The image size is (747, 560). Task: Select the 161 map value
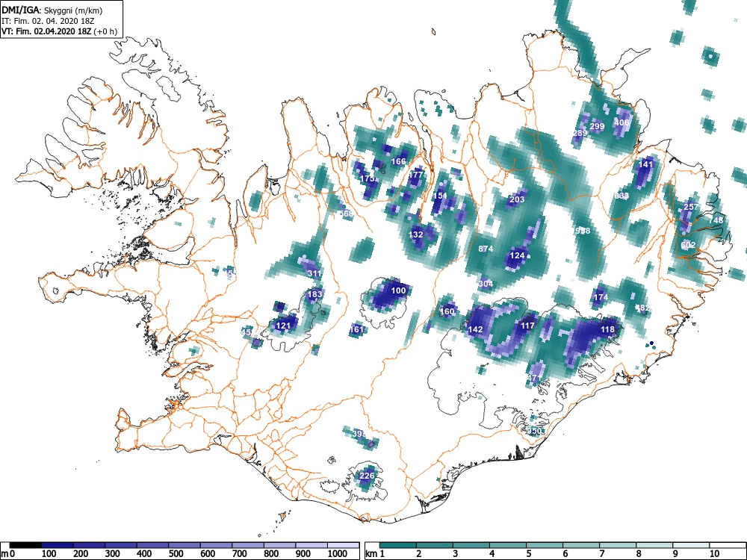click(356, 329)
